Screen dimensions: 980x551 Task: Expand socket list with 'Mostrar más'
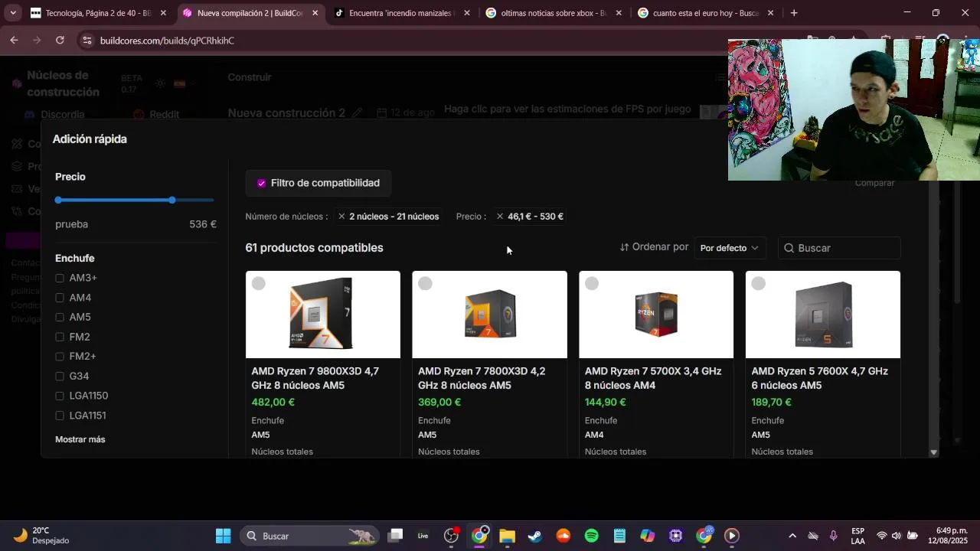(x=80, y=439)
